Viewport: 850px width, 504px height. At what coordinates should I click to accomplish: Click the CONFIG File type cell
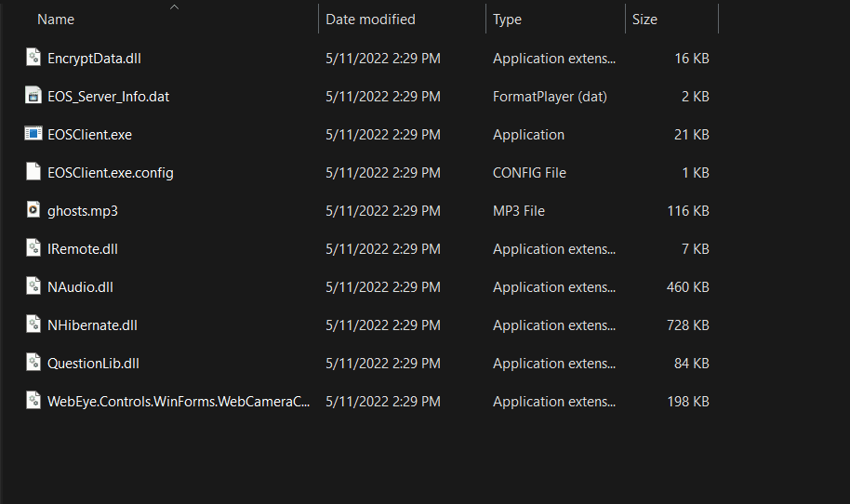[x=529, y=173]
